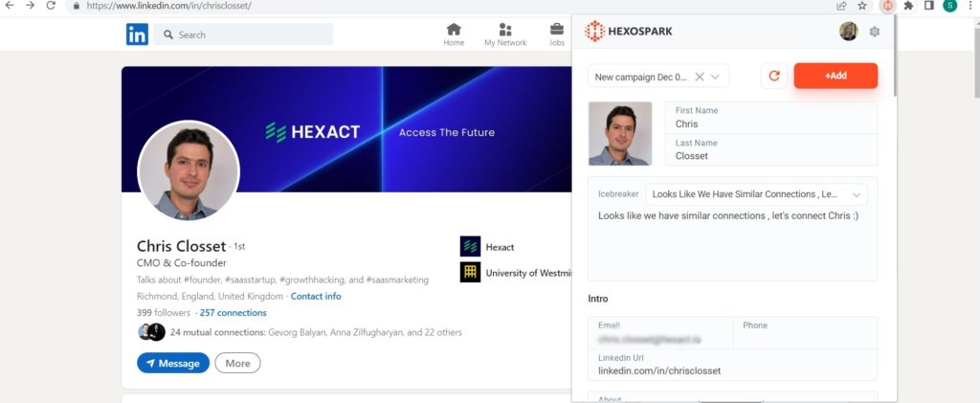Screen dimensions: 980x403
Task: Click the 'Chris Closset' profile name
Action: pyautogui.click(x=181, y=246)
